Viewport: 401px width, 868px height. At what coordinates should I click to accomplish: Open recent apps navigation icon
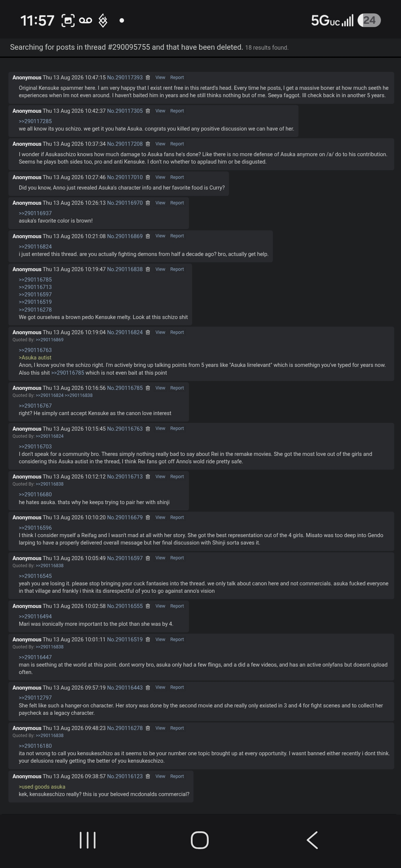[88, 840]
